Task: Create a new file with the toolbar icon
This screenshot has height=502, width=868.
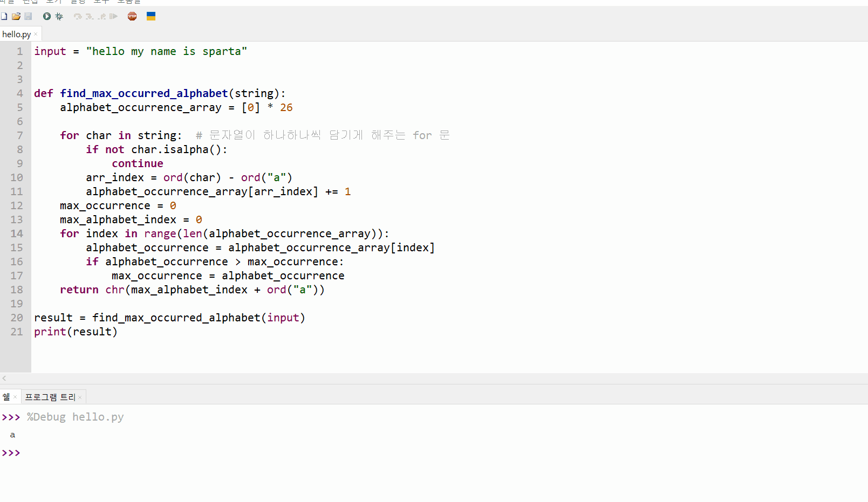Action: click(x=4, y=16)
